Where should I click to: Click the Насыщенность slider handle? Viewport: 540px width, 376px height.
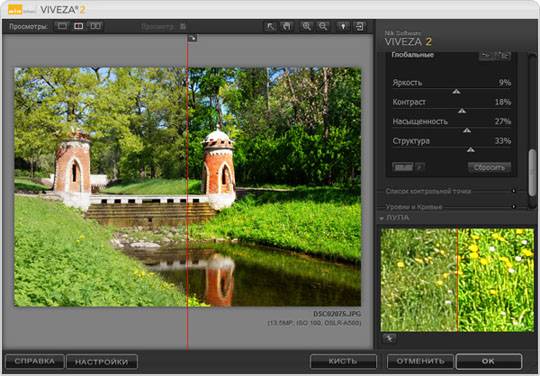[467, 130]
